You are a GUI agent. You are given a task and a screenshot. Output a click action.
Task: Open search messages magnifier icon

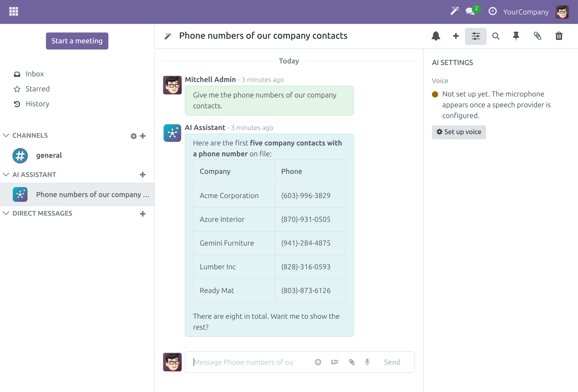pyautogui.click(x=496, y=36)
